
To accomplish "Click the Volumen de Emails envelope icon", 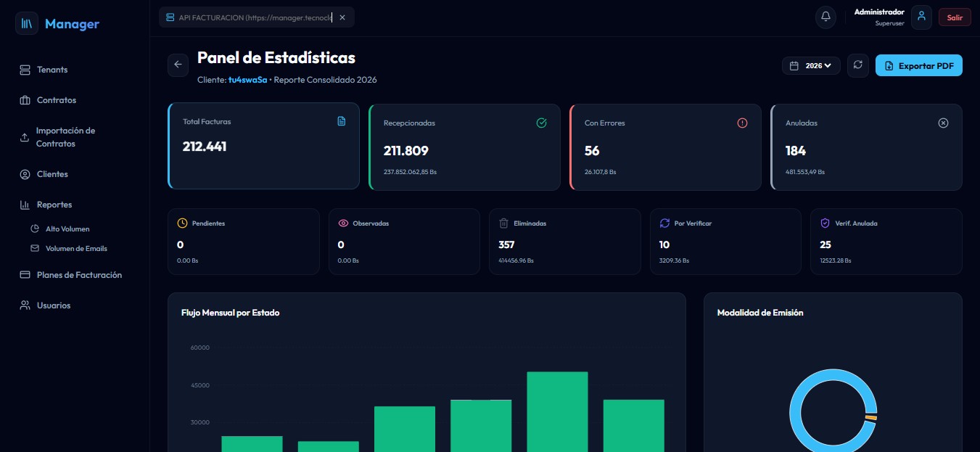I will tap(35, 248).
